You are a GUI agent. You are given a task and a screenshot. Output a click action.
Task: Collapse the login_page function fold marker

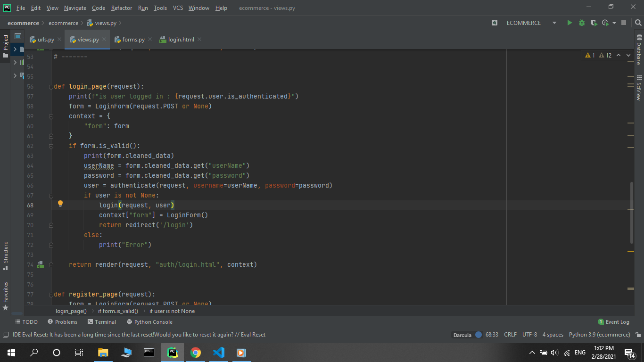[50, 87]
